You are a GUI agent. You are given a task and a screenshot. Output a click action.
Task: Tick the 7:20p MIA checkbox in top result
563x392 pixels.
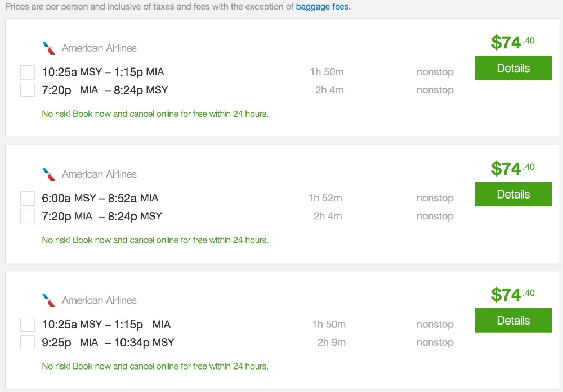28,90
